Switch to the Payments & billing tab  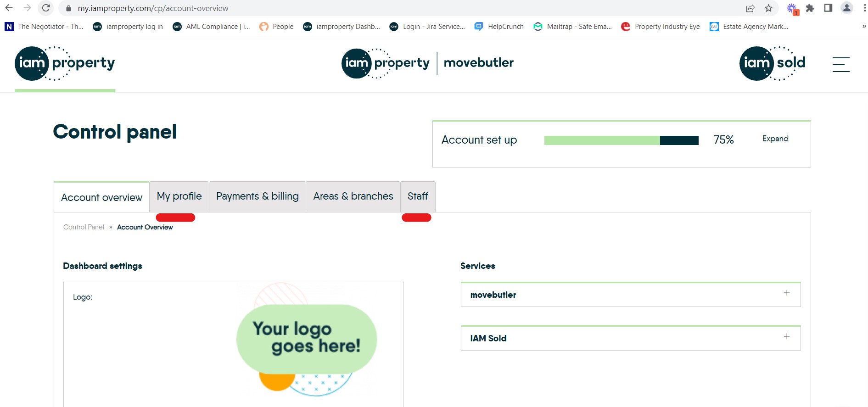click(x=257, y=196)
